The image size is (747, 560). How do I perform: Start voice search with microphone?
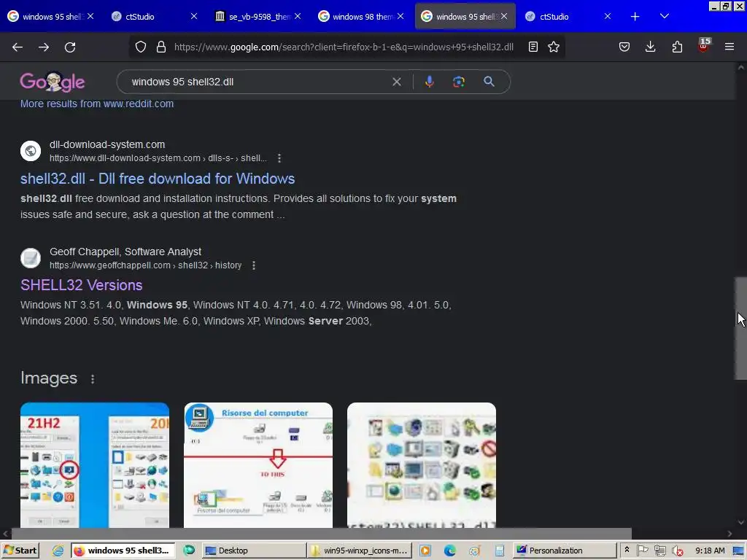[x=429, y=82]
